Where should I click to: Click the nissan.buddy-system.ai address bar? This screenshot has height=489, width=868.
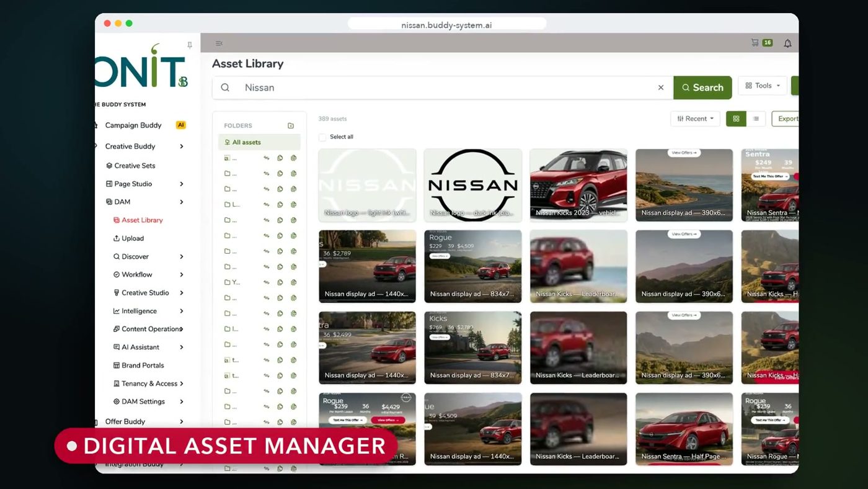pos(447,25)
